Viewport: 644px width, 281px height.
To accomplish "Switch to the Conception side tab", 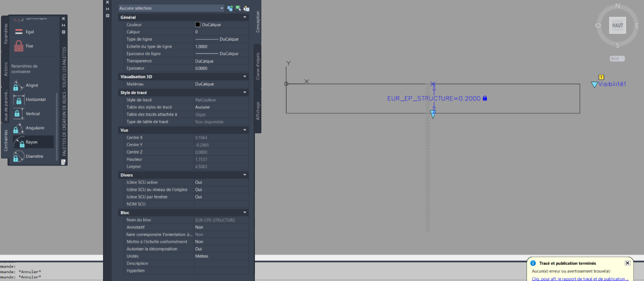I will click(258, 22).
